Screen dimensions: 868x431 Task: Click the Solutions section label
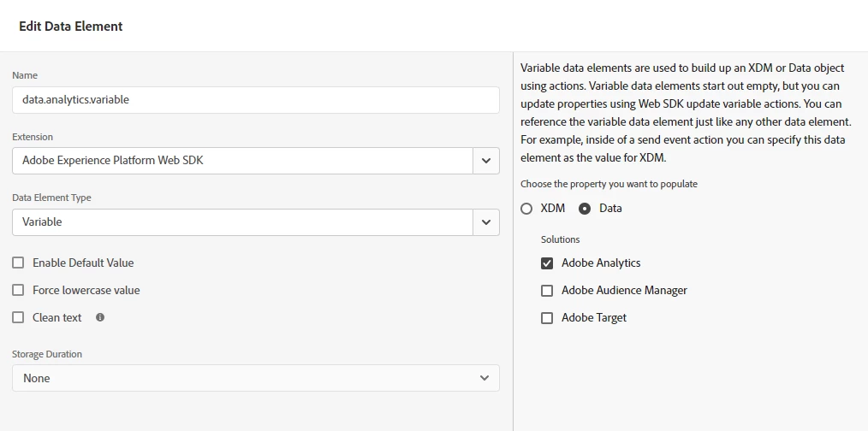tap(560, 239)
